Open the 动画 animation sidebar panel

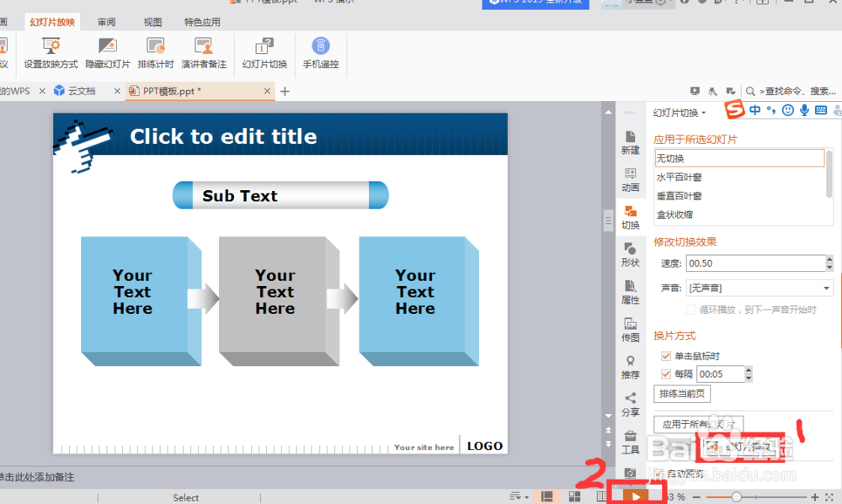(x=631, y=180)
